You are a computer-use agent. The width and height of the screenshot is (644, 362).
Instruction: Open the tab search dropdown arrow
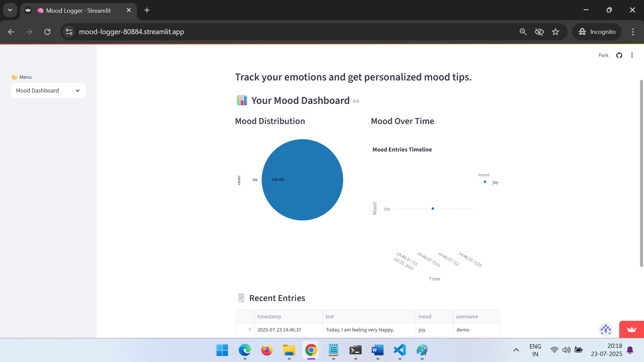click(x=10, y=10)
